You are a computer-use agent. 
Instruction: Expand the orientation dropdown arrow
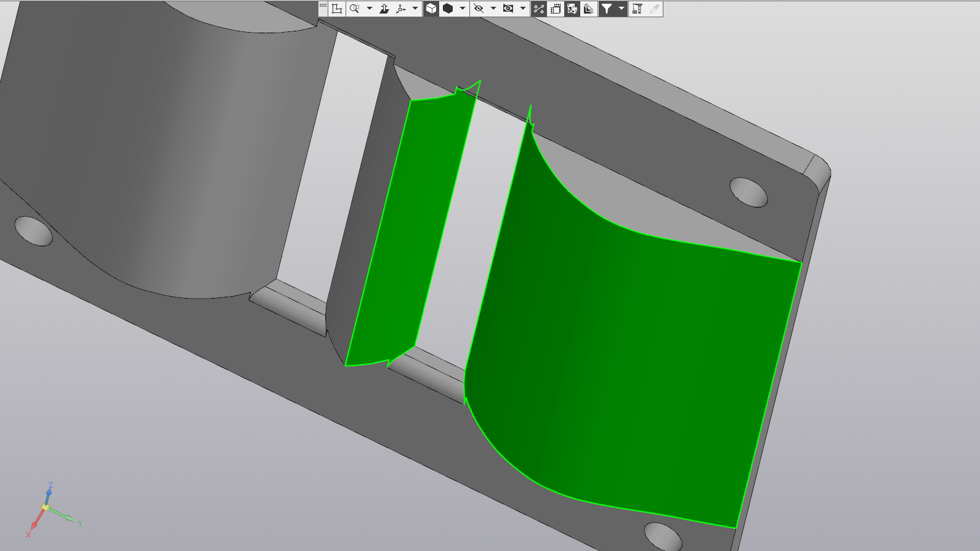point(415,9)
